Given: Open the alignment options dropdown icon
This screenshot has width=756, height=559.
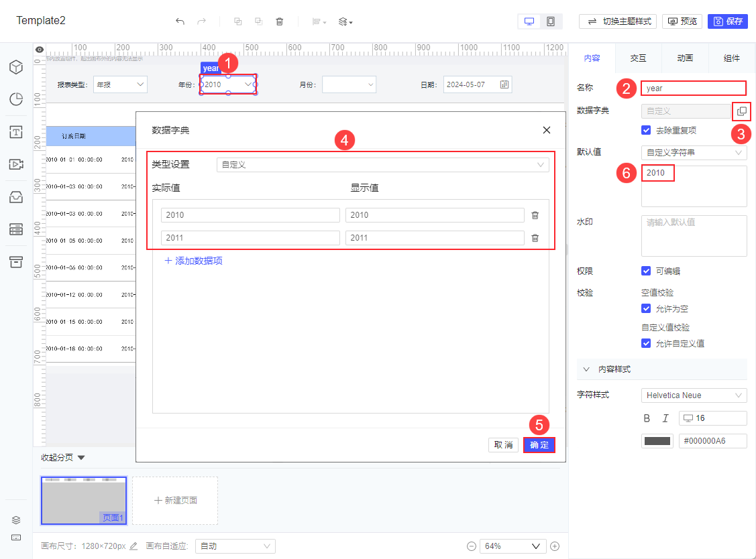Looking at the screenshot, I should [x=319, y=21].
